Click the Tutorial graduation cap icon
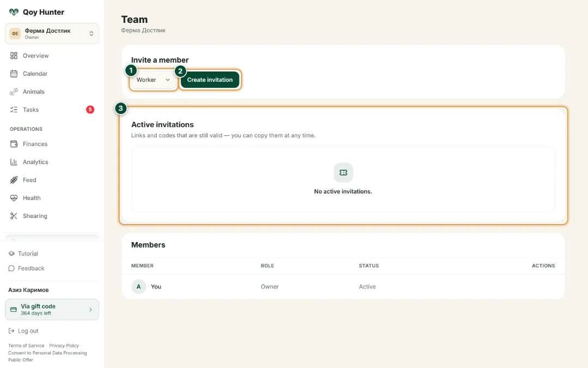 tap(11, 254)
